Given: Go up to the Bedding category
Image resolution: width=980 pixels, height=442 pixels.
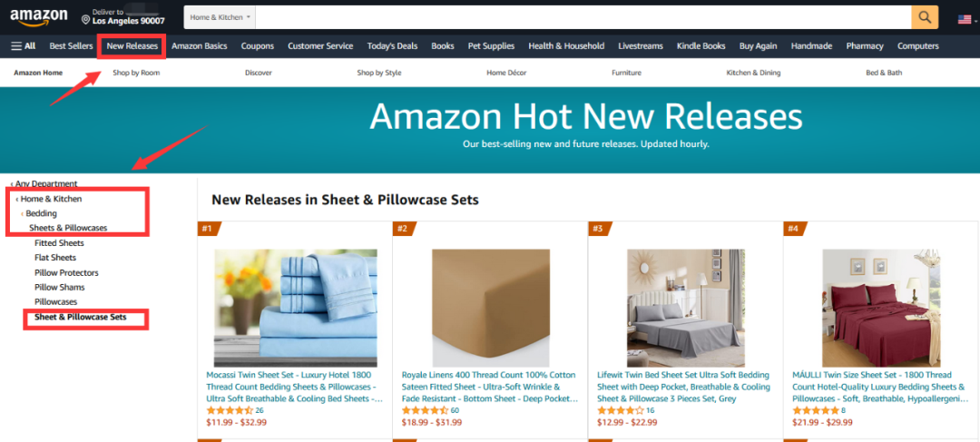Looking at the screenshot, I should click(39, 214).
